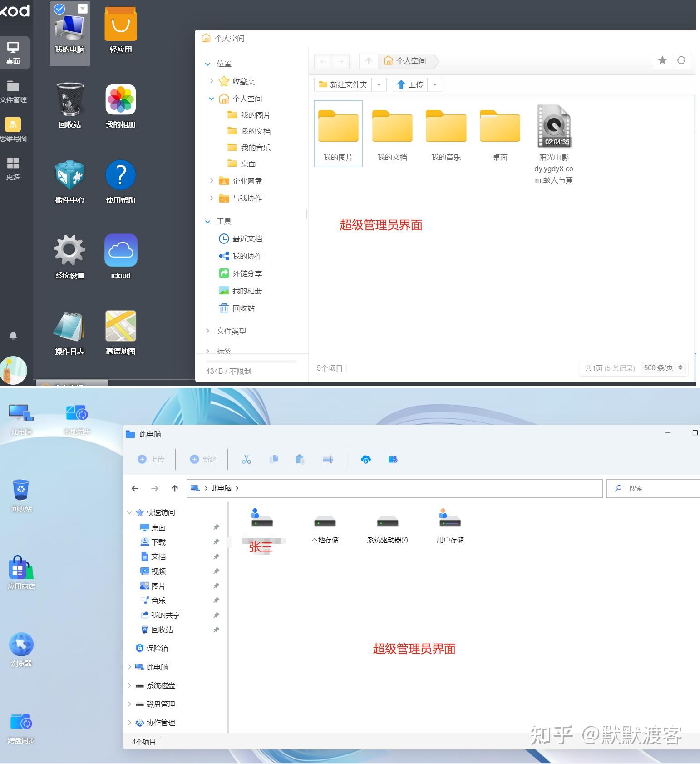The image size is (700, 764).
Task: Click the cloud download toolbar icon
Action: click(365, 460)
